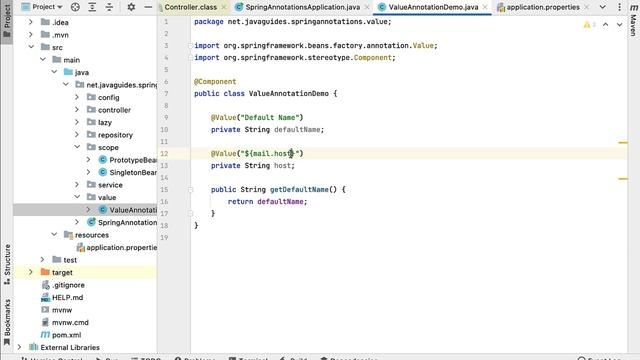Screen dimensions: 640x360
Task: Collapse the java folder
Action: click(x=54, y=72)
